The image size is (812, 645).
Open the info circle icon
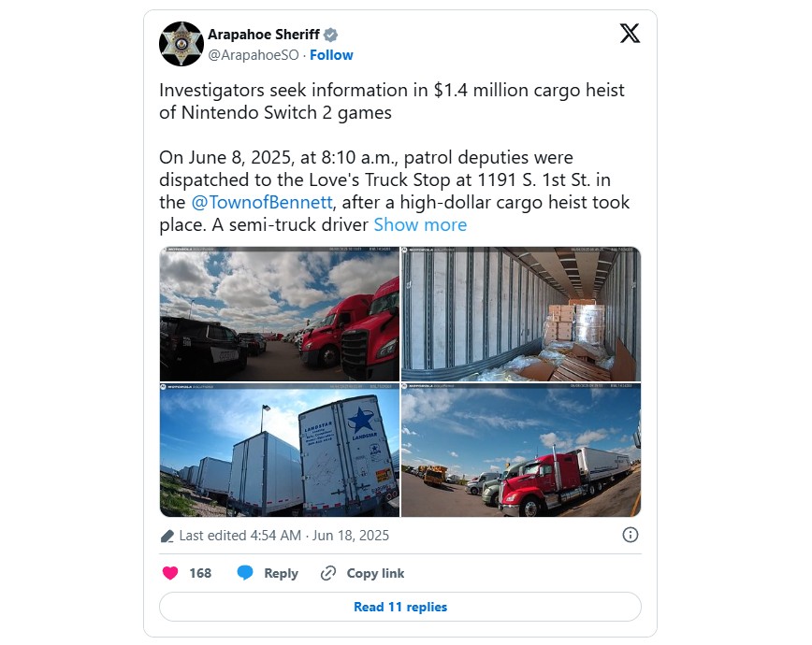[x=631, y=535]
